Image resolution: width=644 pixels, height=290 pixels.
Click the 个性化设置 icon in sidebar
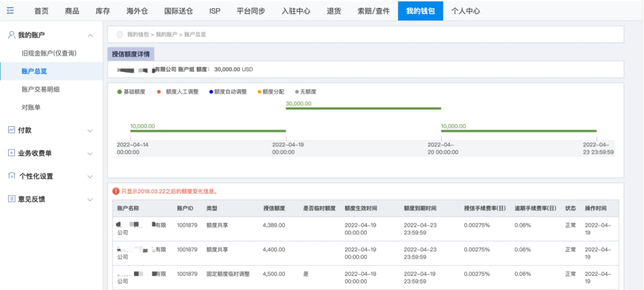(x=11, y=176)
